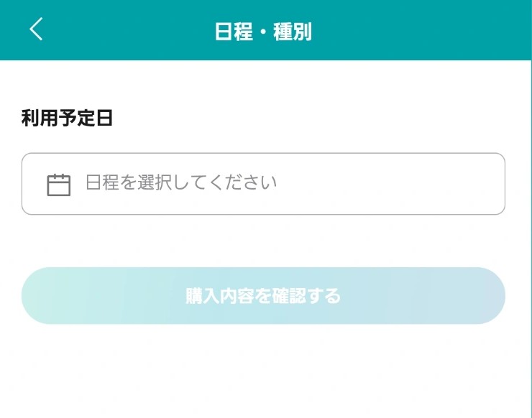Image resolution: width=532 pixels, height=418 pixels.
Task: Choose a date in the rounded field
Action: point(263,184)
